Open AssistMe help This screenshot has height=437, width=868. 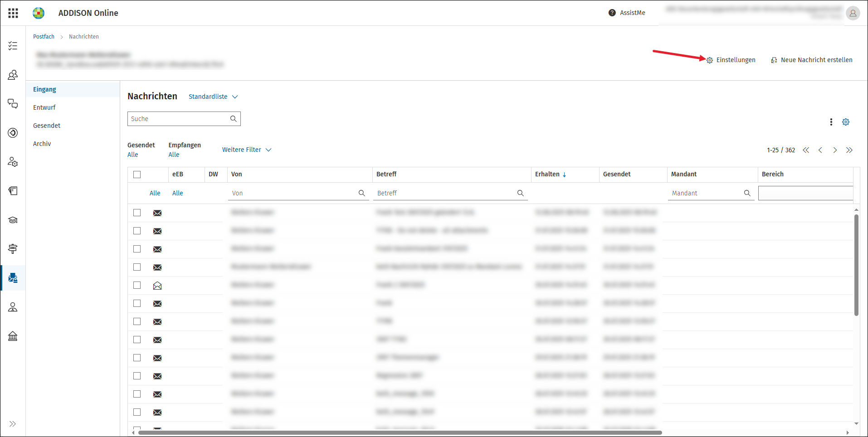click(627, 13)
